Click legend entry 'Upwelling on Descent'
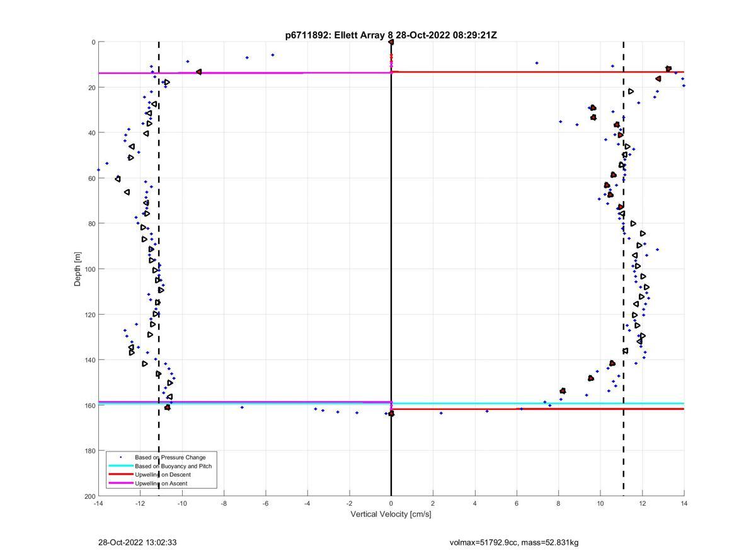 click(163, 475)
